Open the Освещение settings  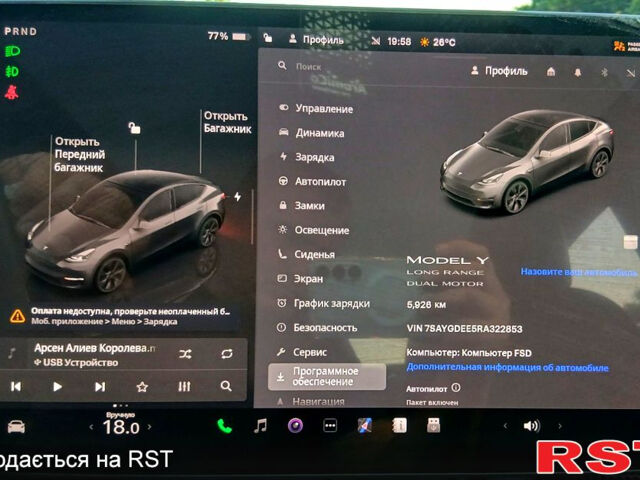coord(313,230)
